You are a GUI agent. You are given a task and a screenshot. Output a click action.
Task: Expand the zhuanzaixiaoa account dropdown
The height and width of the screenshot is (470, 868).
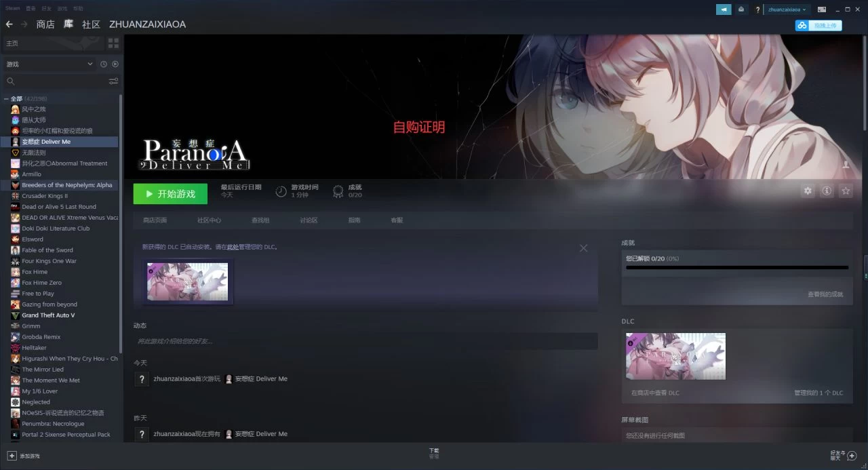point(787,9)
